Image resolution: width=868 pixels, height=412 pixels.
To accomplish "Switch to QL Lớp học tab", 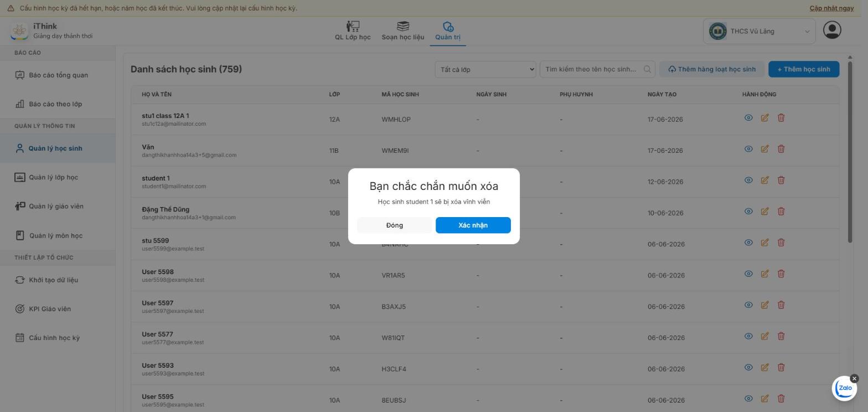I will [353, 31].
